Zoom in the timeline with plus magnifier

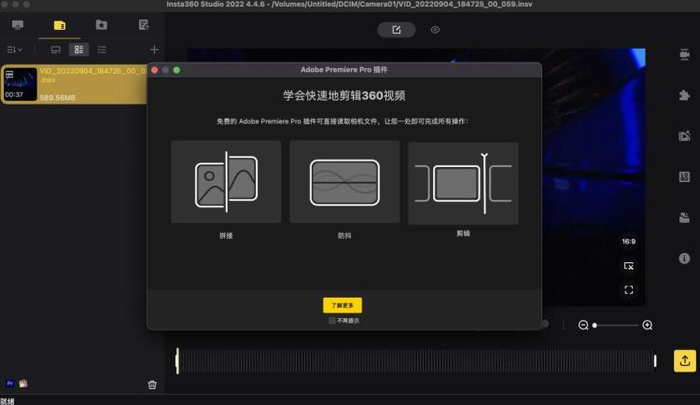pos(647,325)
